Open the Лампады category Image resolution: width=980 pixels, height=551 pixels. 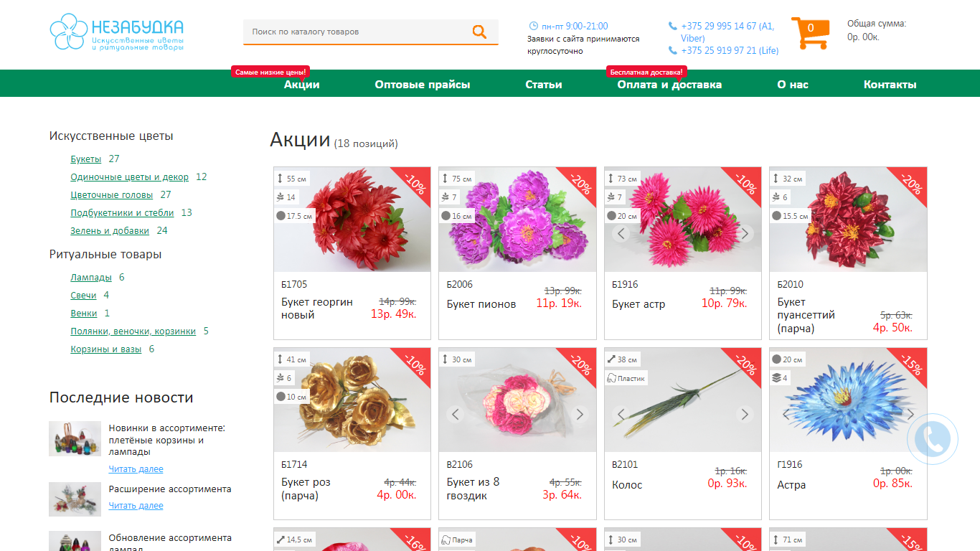tap(91, 278)
